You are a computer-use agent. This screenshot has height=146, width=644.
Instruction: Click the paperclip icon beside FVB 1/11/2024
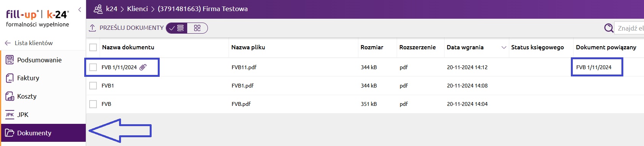tap(143, 67)
